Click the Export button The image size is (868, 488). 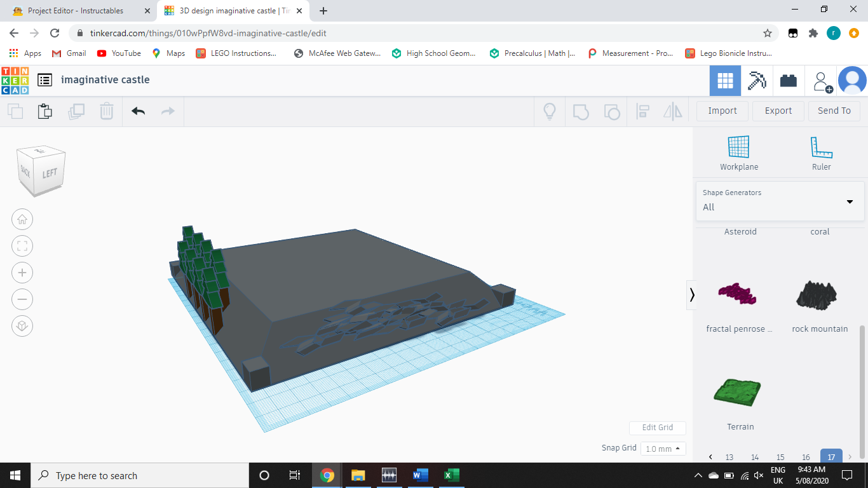point(778,111)
